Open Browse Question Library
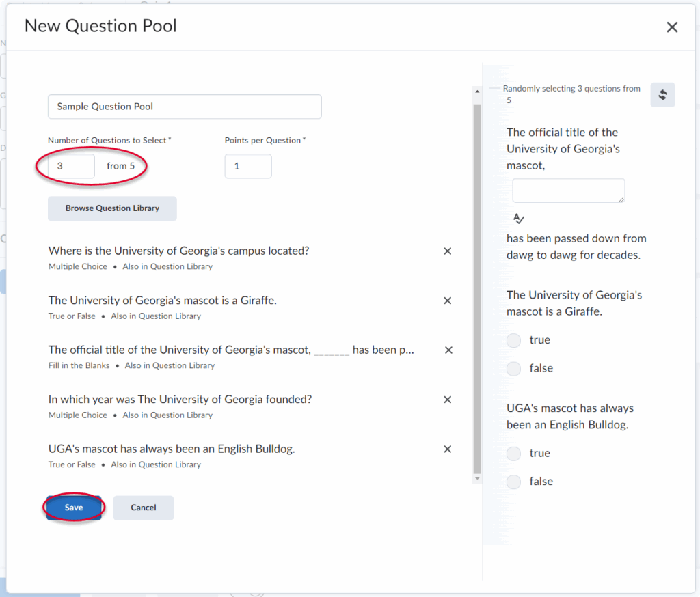Screen dimensions: 700x597 click(112, 208)
